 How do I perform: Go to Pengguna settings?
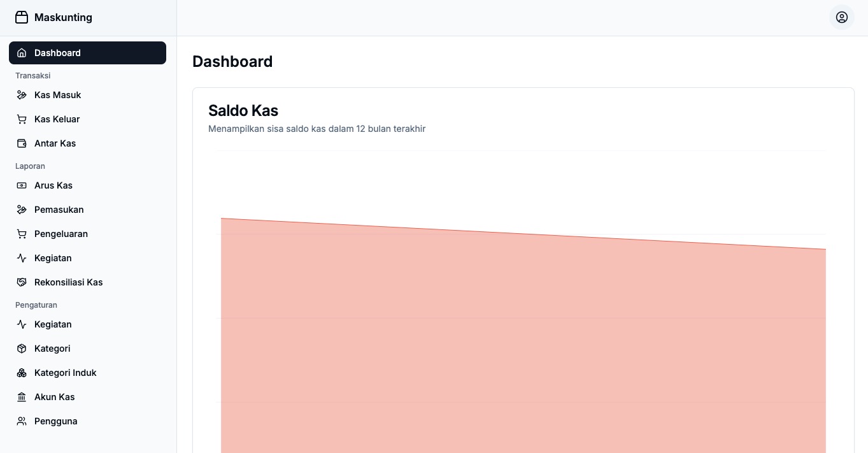[55, 421]
